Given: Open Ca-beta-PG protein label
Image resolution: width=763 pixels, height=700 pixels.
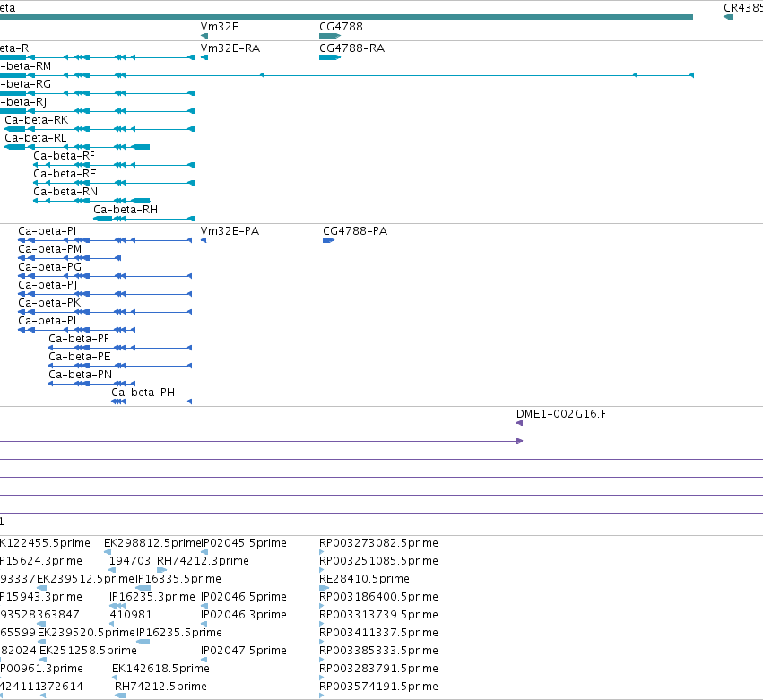Looking at the screenshot, I should 49,267.
